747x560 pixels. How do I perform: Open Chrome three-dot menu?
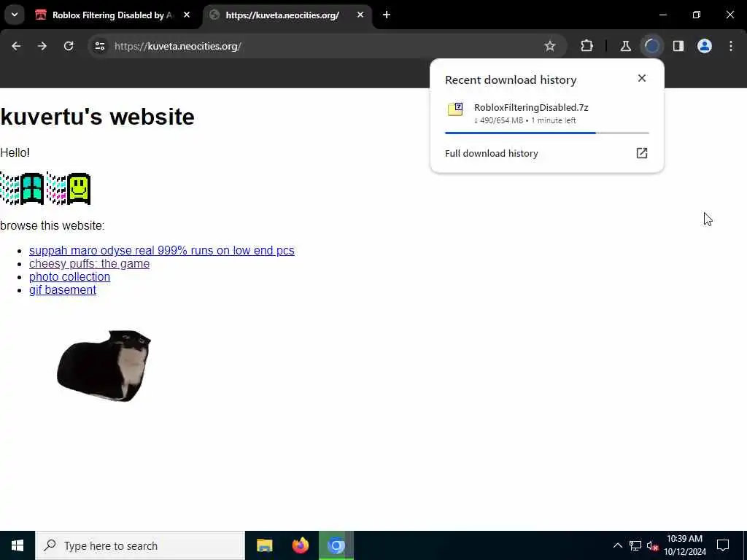click(731, 46)
